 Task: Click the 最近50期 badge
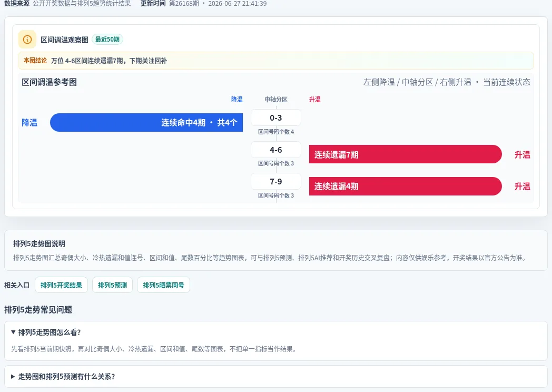[107, 40]
